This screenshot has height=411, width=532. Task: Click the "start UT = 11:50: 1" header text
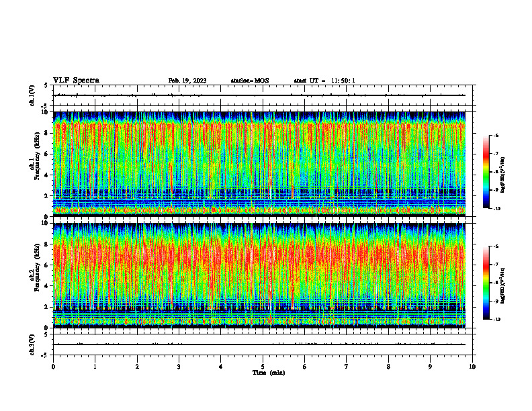click(324, 81)
